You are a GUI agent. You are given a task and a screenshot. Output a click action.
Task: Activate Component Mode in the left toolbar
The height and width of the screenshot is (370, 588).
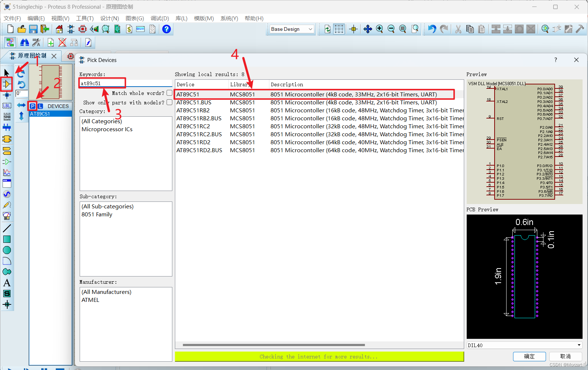(x=7, y=84)
